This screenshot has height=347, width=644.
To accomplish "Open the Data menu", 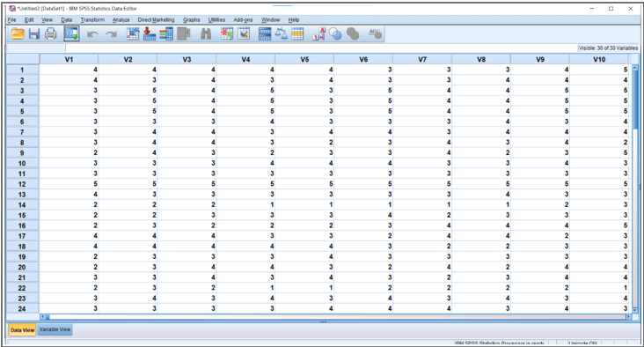I will (67, 19).
